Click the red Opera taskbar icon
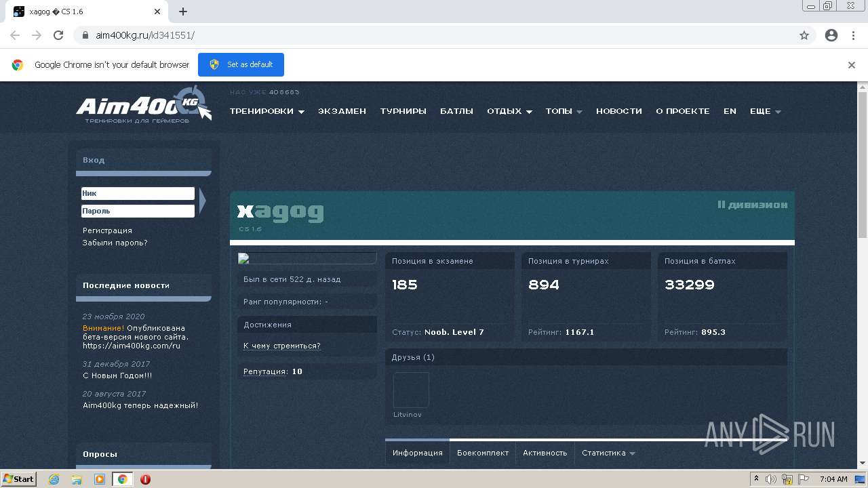Screen dimensions: 868x488 [x=145, y=479]
